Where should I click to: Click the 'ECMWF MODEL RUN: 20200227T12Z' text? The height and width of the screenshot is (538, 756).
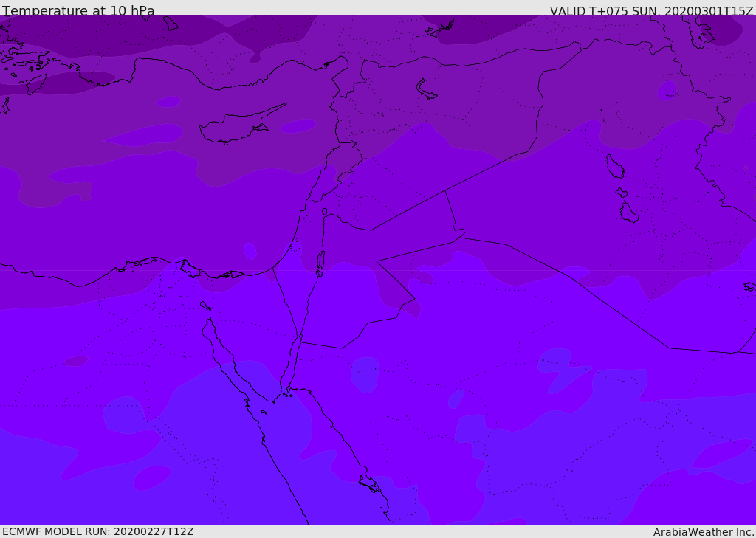pos(98,532)
